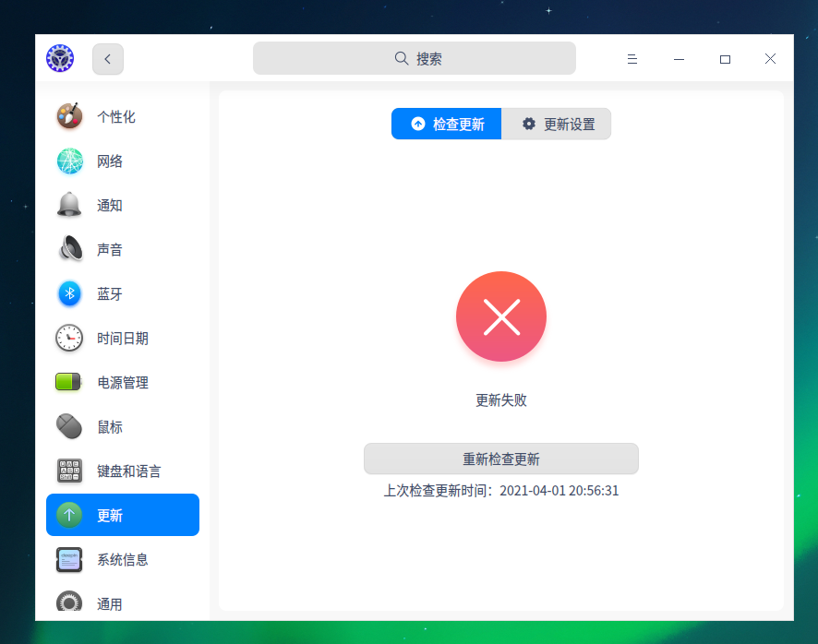The image size is (818, 644).
Task: Open 电源管理 in the sidebar
Action: [x=123, y=382]
